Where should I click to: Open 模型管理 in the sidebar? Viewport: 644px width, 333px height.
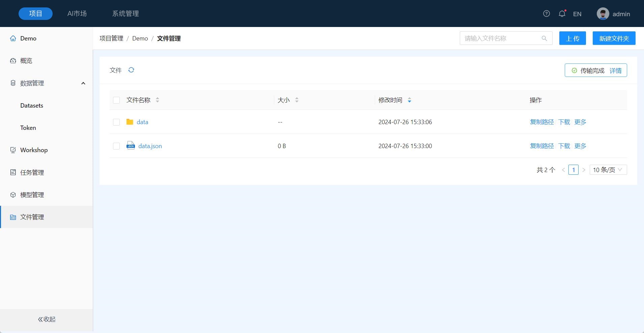(x=32, y=195)
